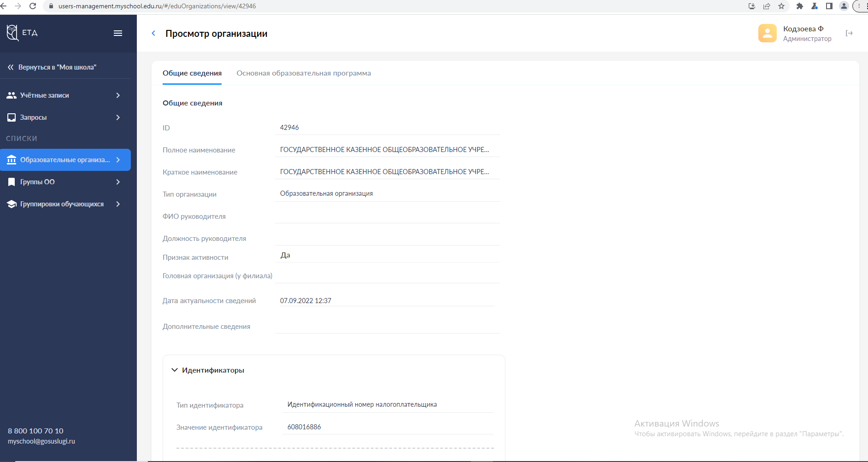Expand Образовательные организации submenu arrow
This screenshot has height=462, width=868.
point(118,160)
